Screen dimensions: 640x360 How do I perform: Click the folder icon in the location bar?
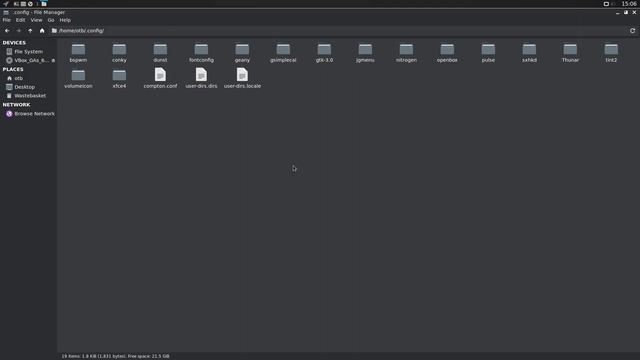pyautogui.click(x=54, y=31)
